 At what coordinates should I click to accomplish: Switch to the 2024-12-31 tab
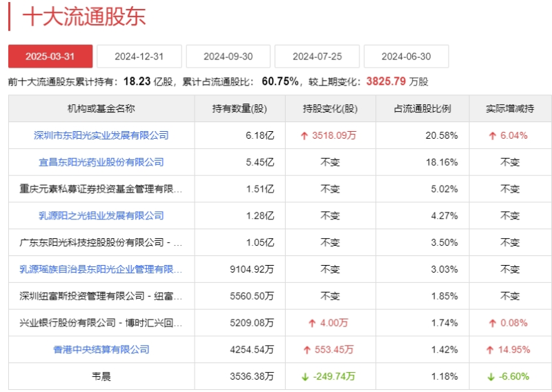[x=139, y=57]
